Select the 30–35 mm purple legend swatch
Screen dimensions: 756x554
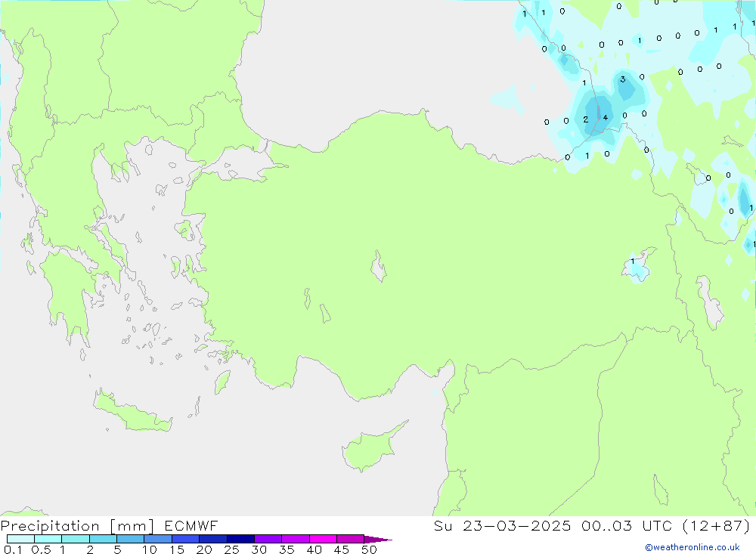click(268, 539)
